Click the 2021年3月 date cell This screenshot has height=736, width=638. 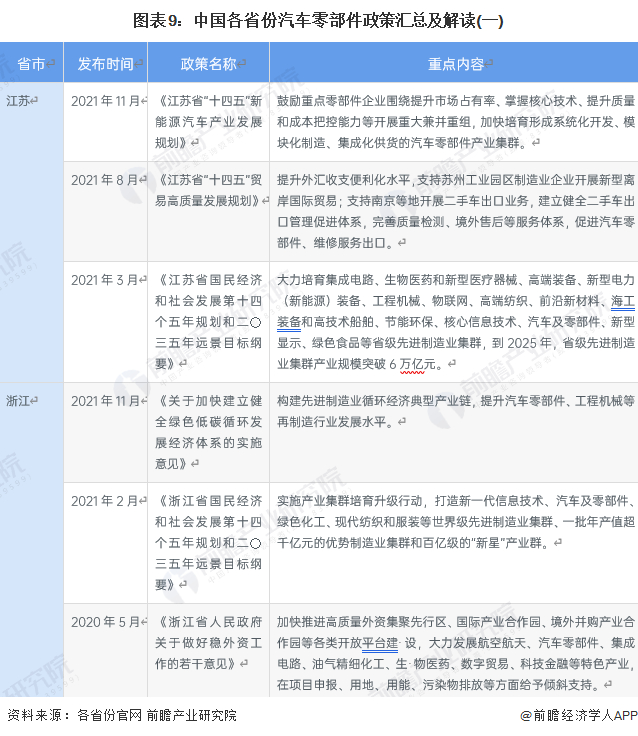(105, 280)
